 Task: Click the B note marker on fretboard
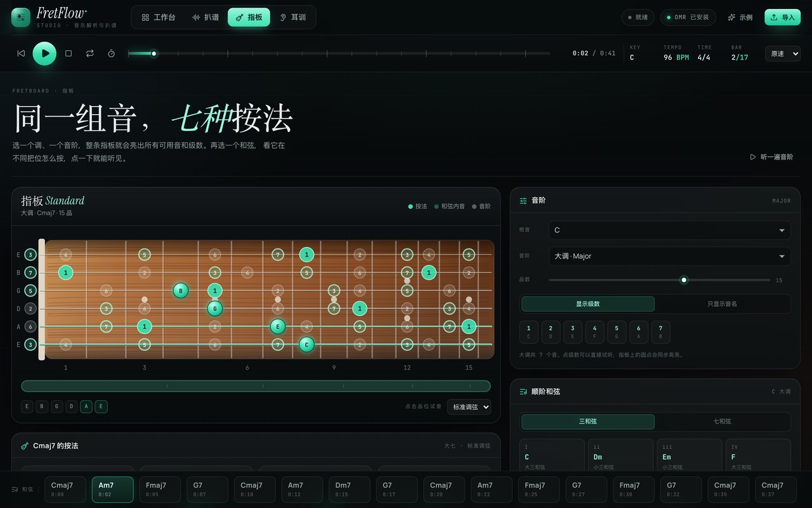click(181, 291)
